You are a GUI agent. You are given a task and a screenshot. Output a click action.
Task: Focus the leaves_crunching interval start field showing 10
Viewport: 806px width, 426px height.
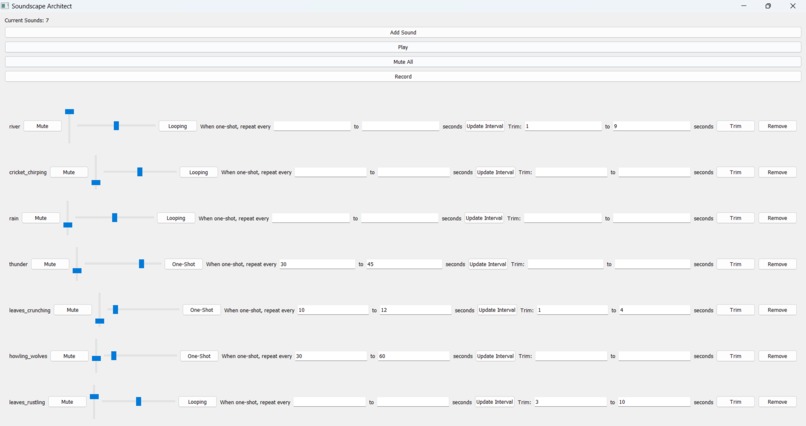[x=333, y=310]
